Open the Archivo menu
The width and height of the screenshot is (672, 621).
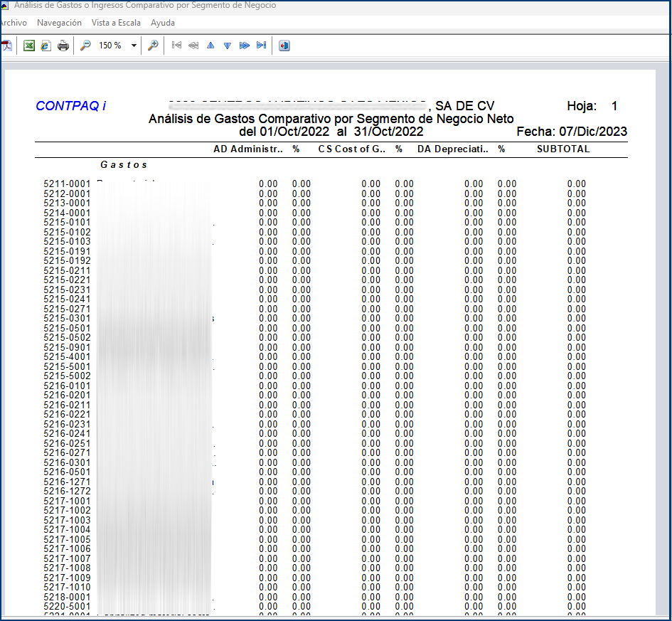(14, 23)
